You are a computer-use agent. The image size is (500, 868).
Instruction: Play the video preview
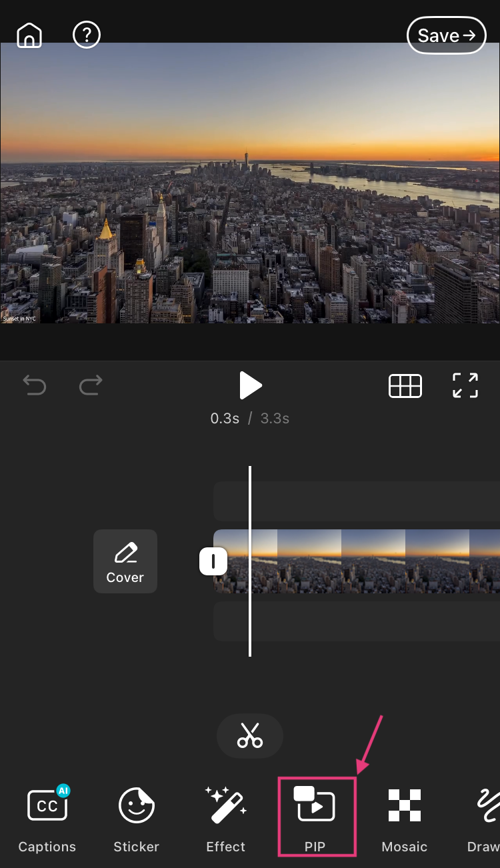pyautogui.click(x=250, y=385)
